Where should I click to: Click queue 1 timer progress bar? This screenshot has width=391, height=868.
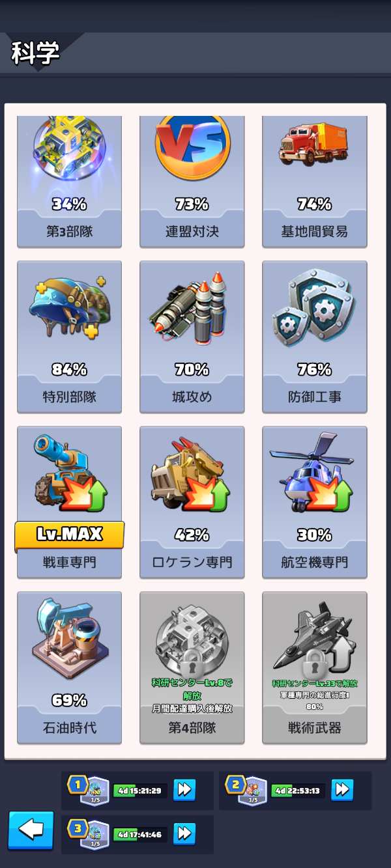tap(140, 791)
